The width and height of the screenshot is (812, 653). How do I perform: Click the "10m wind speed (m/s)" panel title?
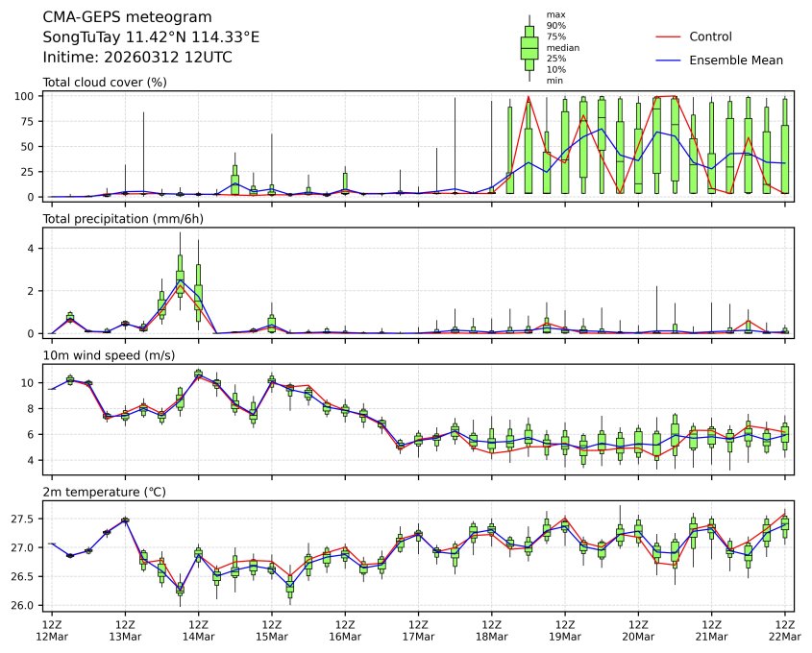click(x=109, y=355)
